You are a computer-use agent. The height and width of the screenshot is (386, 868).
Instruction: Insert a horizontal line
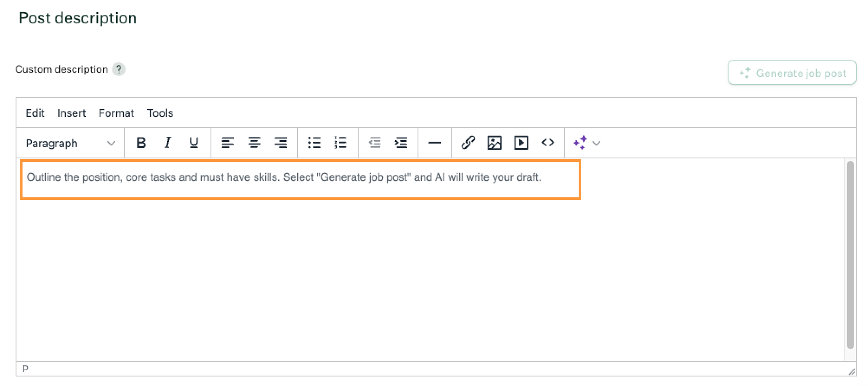pyautogui.click(x=434, y=143)
